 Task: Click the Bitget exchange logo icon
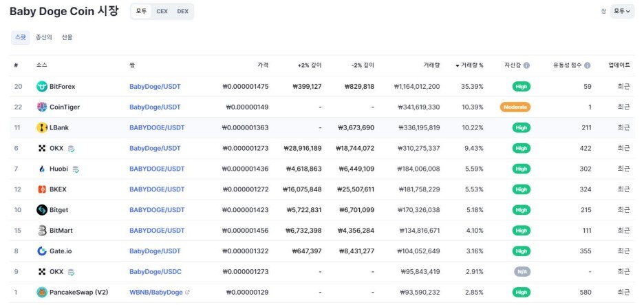(x=42, y=209)
